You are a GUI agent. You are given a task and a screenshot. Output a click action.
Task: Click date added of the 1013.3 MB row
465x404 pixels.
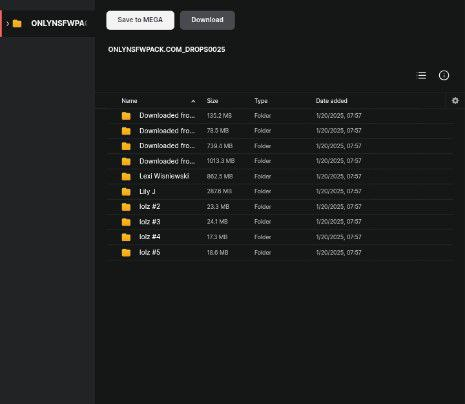tap(339, 161)
